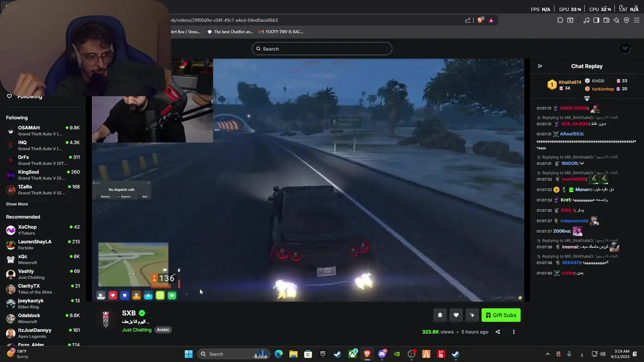This screenshot has height=362, width=644.
Task: Open File Explorer from taskbar
Action: (x=293, y=354)
